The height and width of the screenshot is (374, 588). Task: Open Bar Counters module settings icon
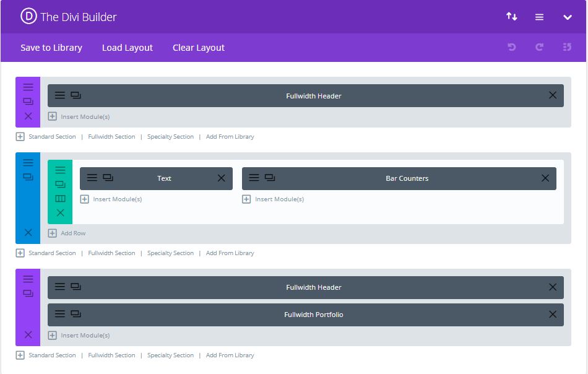[254, 178]
